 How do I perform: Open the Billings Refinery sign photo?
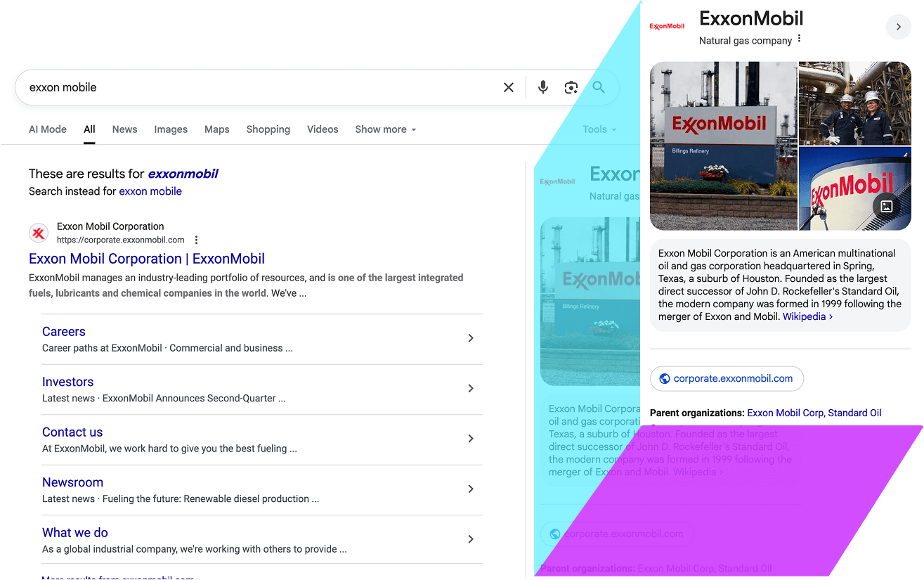point(723,146)
